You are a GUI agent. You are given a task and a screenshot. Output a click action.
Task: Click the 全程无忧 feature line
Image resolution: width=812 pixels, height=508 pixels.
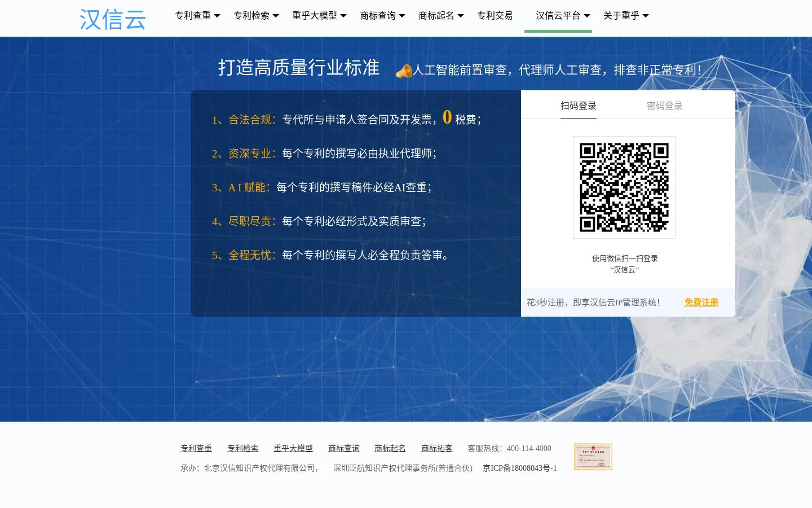point(332,255)
